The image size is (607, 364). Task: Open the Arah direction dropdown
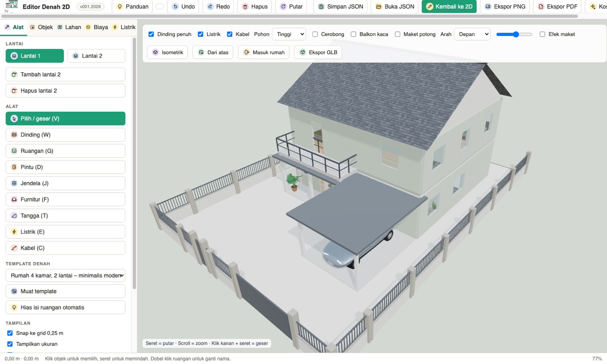coord(472,34)
